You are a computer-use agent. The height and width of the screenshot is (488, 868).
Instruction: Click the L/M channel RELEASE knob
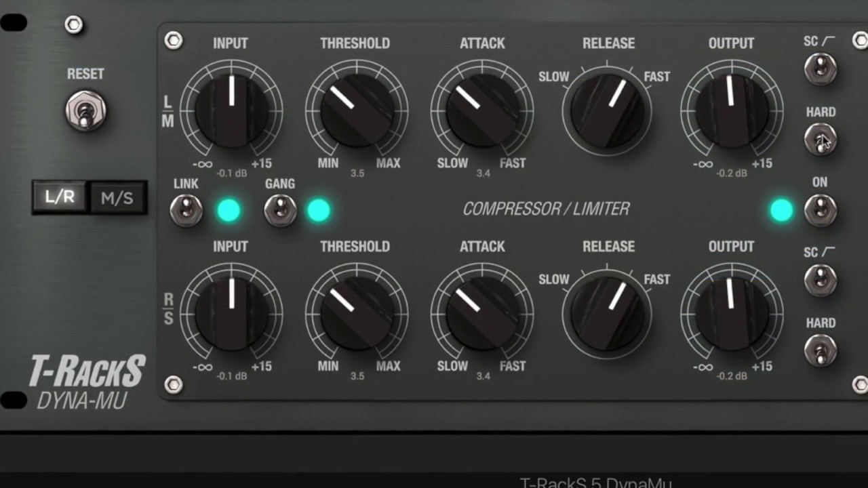point(608,110)
